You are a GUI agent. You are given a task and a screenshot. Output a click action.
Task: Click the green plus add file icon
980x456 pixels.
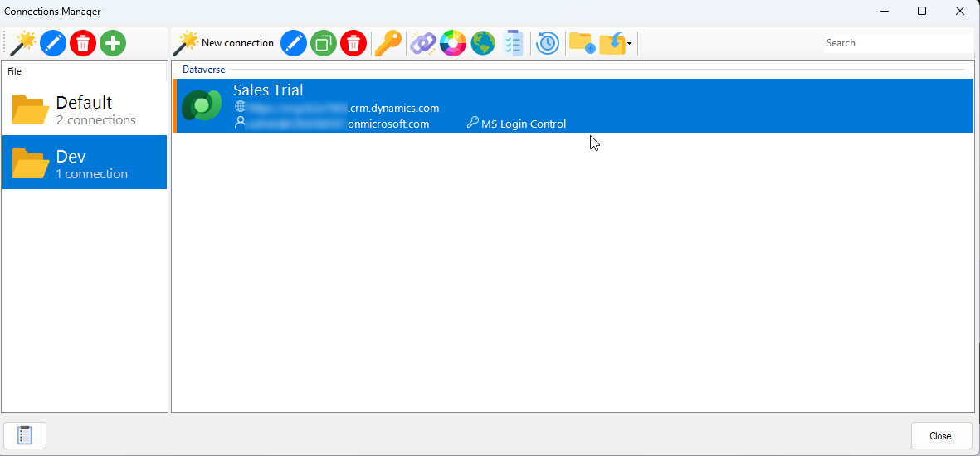(x=113, y=43)
